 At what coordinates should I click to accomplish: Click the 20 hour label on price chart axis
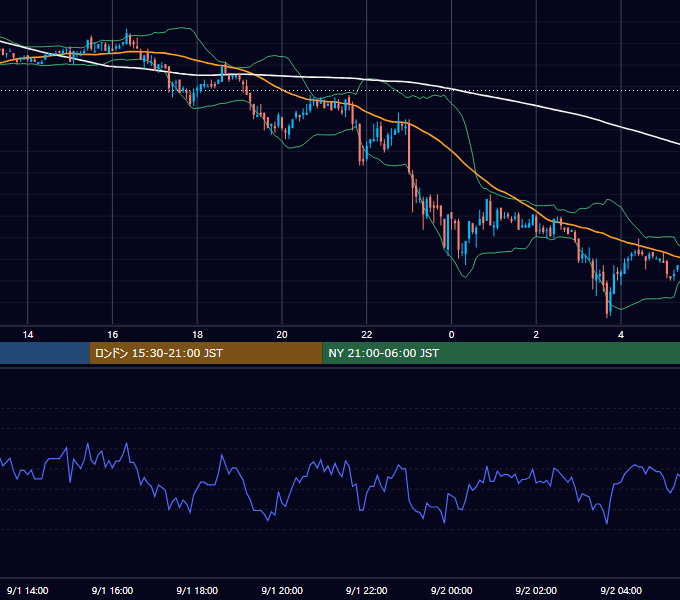coord(282,335)
